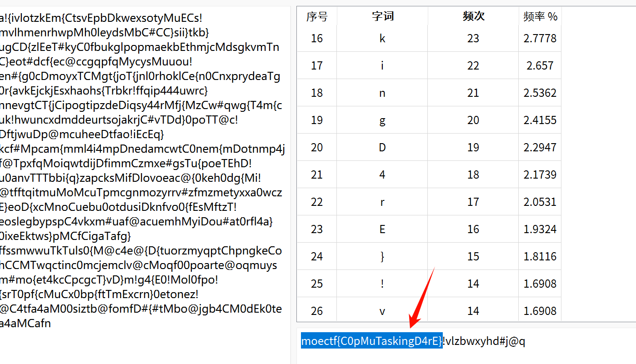Viewport: 636px width, 364px height.
Task: Click the row showing character v
Action: point(382,310)
